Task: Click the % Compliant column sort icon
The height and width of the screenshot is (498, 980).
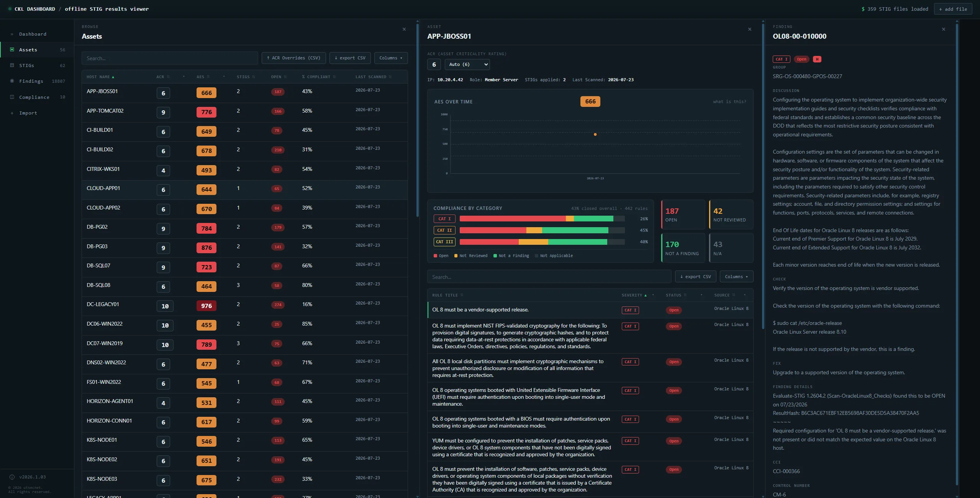Action: click(x=334, y=77)
